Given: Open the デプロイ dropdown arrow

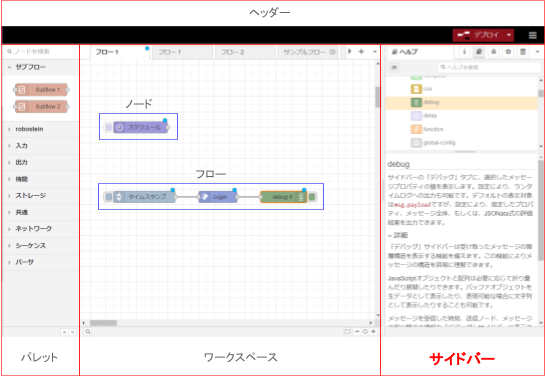Looking at the screenshot, I should 509,35.
